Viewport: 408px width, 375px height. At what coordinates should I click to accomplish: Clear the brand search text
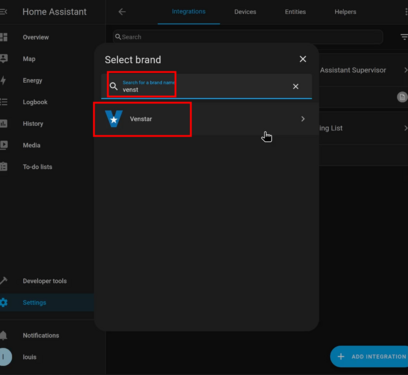[x=295, y=86]
